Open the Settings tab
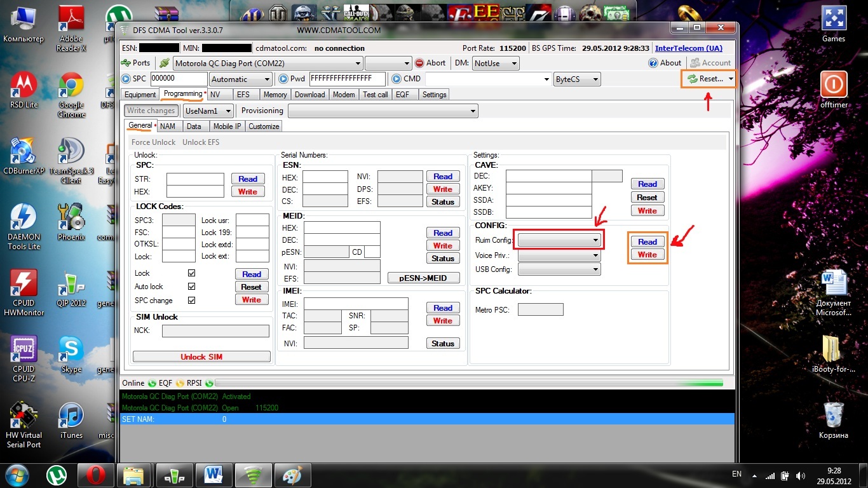The height and width of the screenshot is (488, 868). click(x=434, y=95)
